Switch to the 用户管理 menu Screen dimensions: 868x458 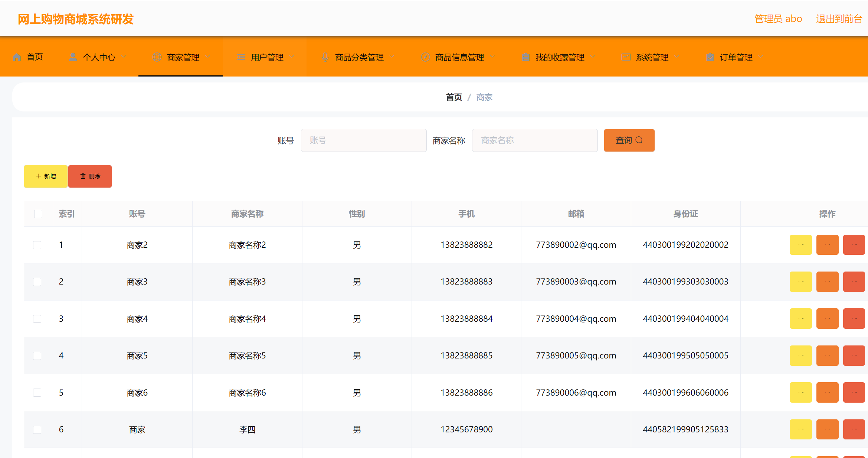pyautogui.click(x=266, y=56)
